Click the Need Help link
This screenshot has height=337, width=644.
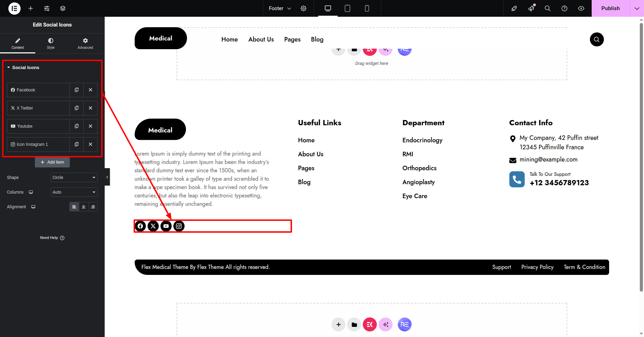(52, 238)
